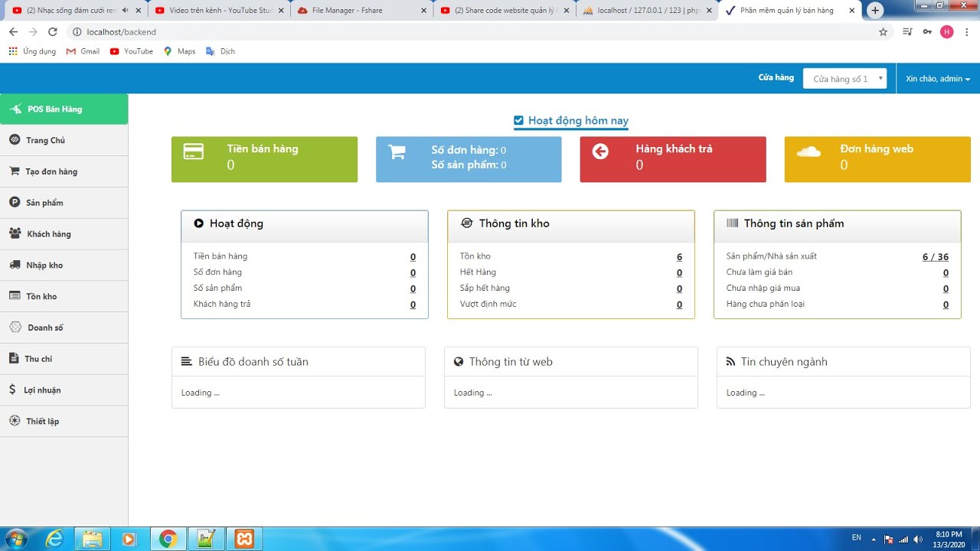The height and width of the screenshot is (551, 980).
Task: Click the Thu chi sidebar entry
Action: coord(38,358)
